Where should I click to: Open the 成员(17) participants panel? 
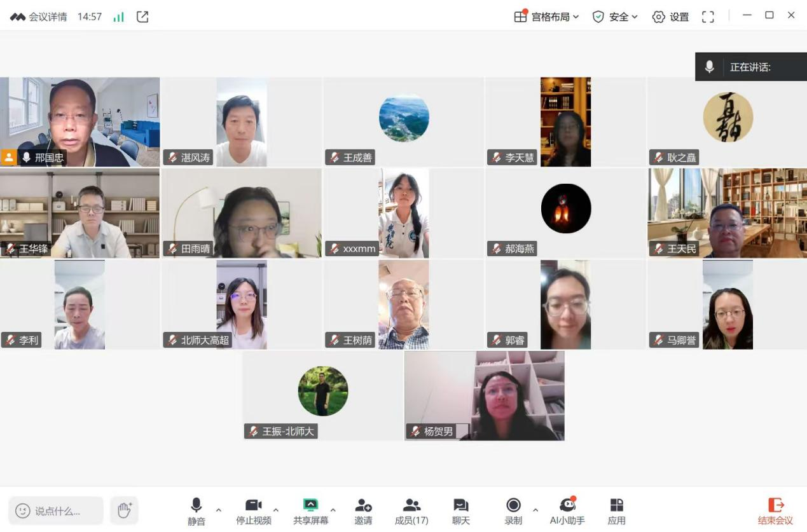(x=411, y=504)
